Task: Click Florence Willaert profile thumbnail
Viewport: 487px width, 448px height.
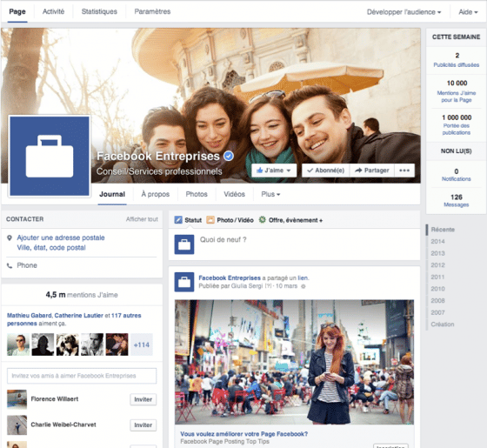Action: (17, 399)
